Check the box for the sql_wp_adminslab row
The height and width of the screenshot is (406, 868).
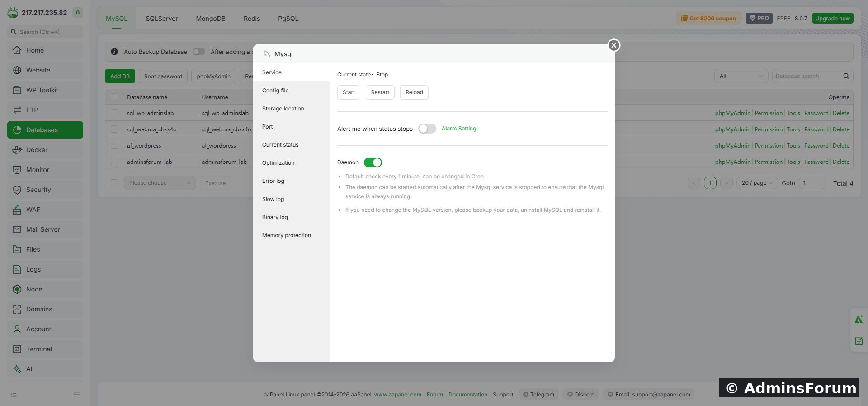pyautogui.click(x=114, y=113)
